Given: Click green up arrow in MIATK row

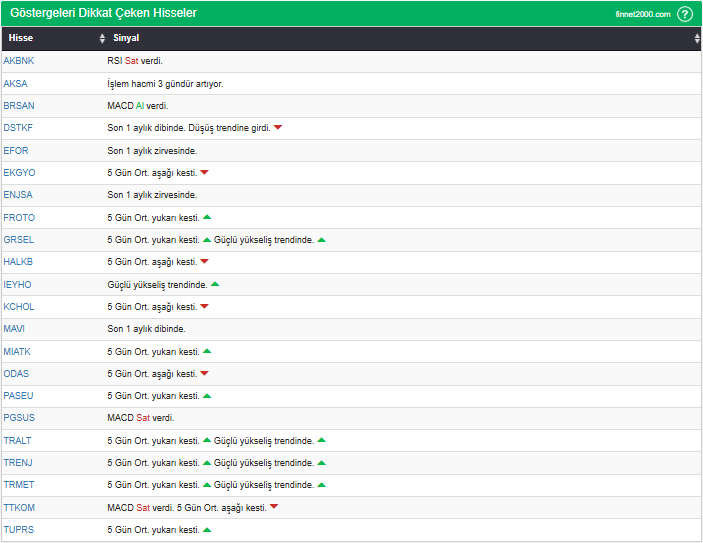Looking at the screenshot, I should [207, 351].
